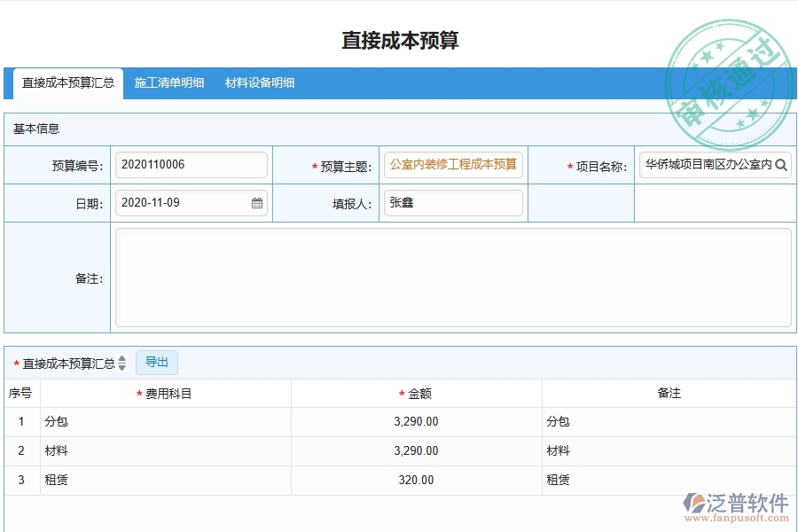Switch to the 材料设备明细 tab
This screenshot has height=532, width=798.
pyautogui.click(x=257, y=82)
